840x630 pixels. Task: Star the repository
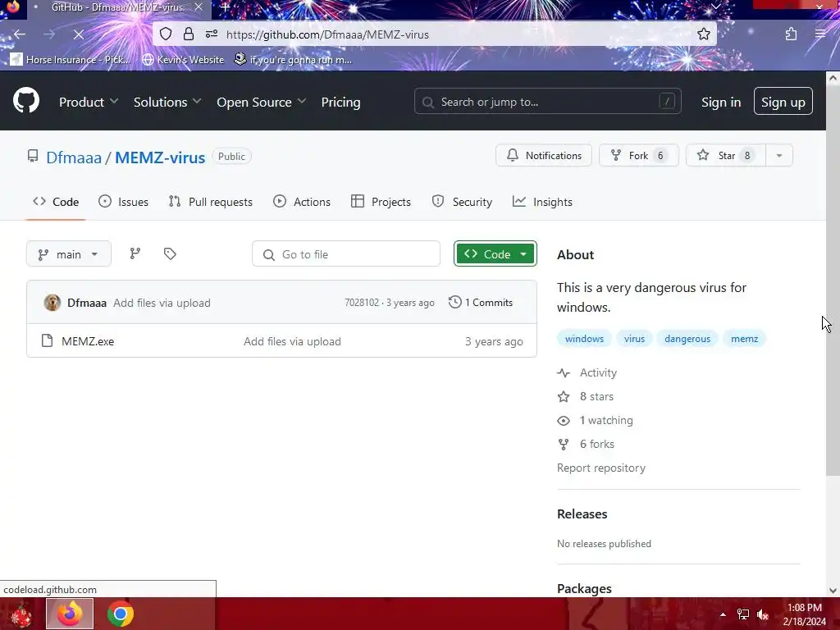pyautogui.click(x=726, y=155)
